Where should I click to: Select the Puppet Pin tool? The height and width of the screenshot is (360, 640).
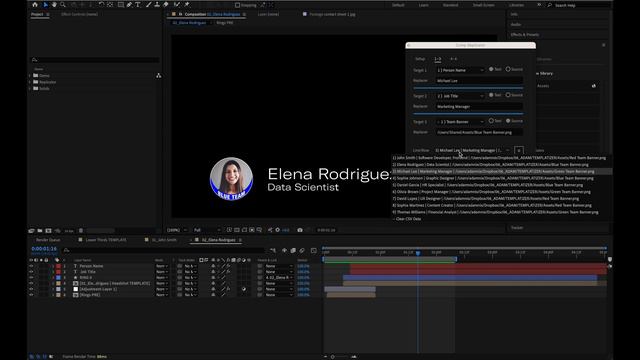click(187, 5)
